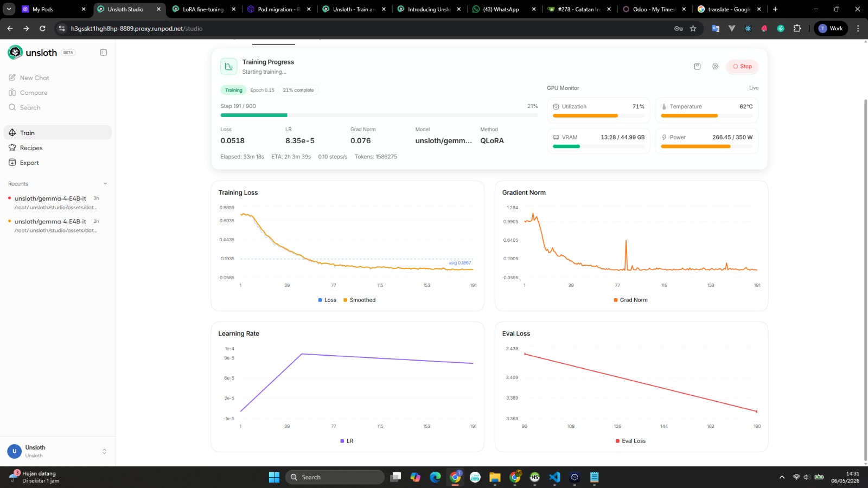Open a new browser tab

coord(775,9)
